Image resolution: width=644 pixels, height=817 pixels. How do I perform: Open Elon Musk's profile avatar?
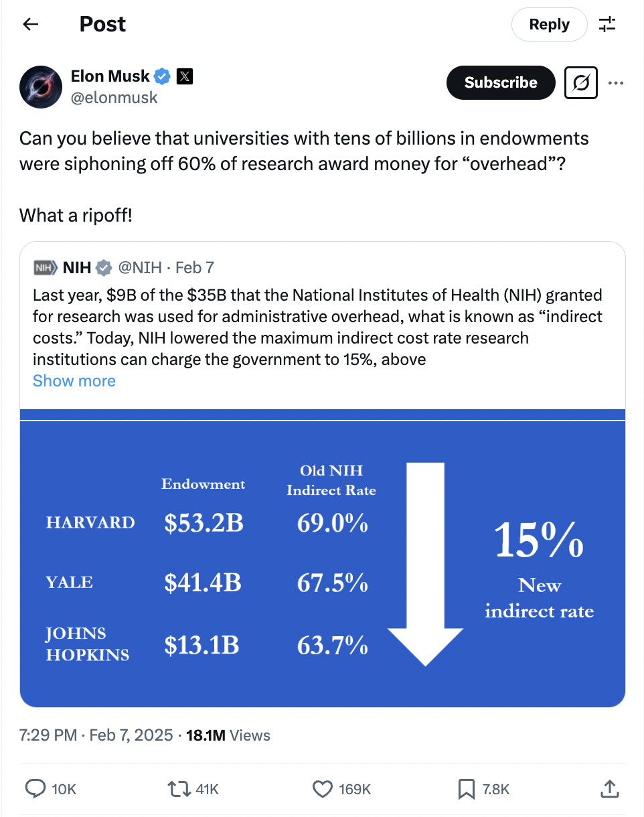(41, 86)
